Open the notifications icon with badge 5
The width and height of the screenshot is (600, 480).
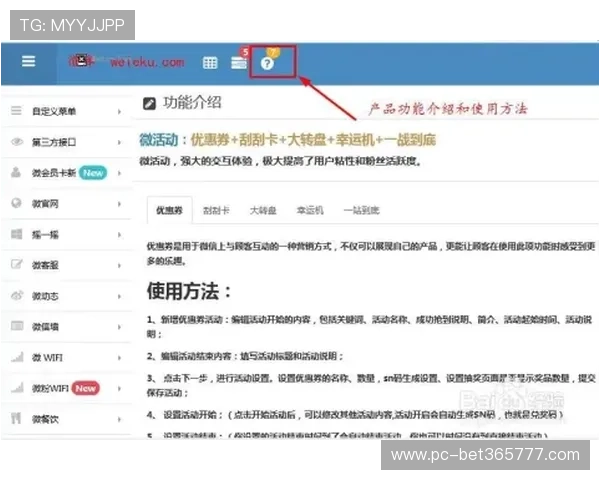click(239, 62)
